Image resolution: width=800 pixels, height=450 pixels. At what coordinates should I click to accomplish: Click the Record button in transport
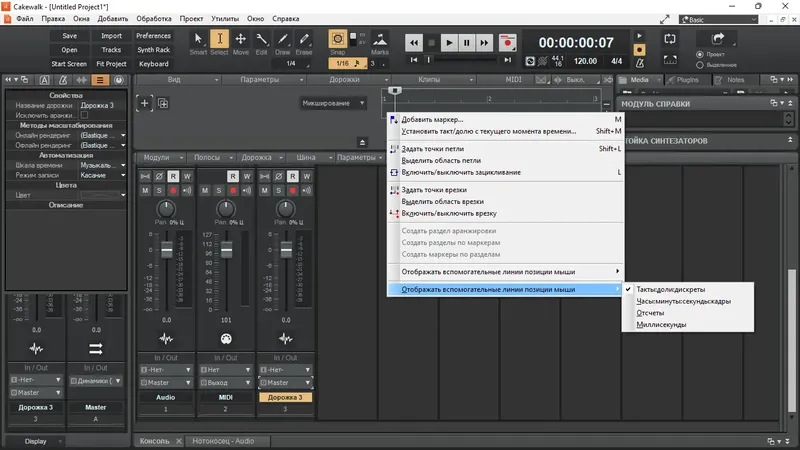(509, 42)
